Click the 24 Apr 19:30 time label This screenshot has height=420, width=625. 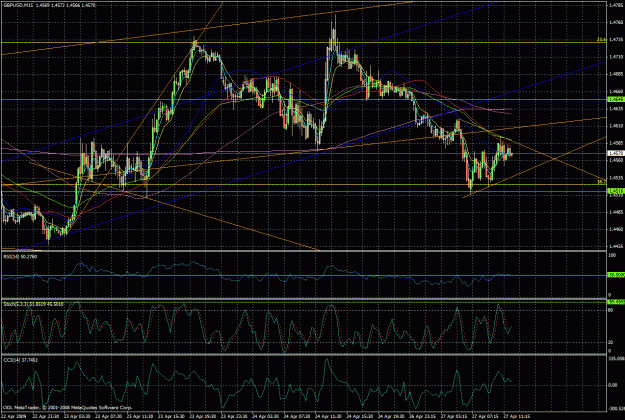[x=391, y=415]
